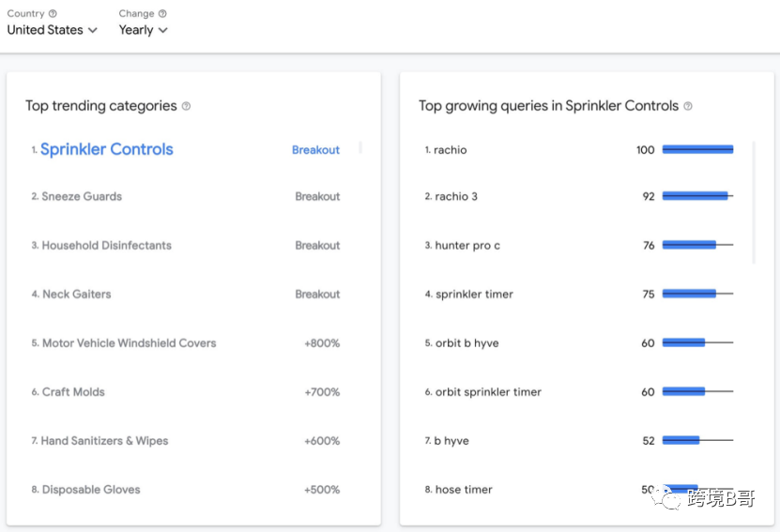
Task: Click scrollbar in trending categories panel
Action: point(361,148)
